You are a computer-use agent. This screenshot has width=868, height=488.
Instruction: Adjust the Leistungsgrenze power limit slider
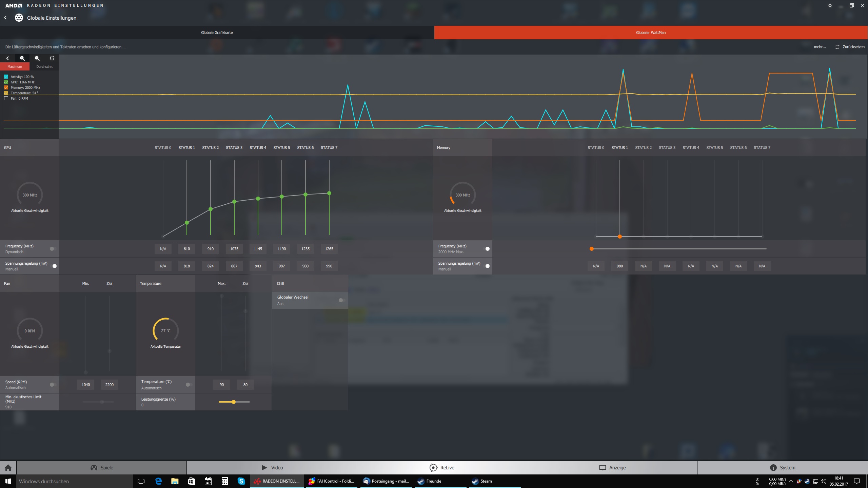pos(234,402)
